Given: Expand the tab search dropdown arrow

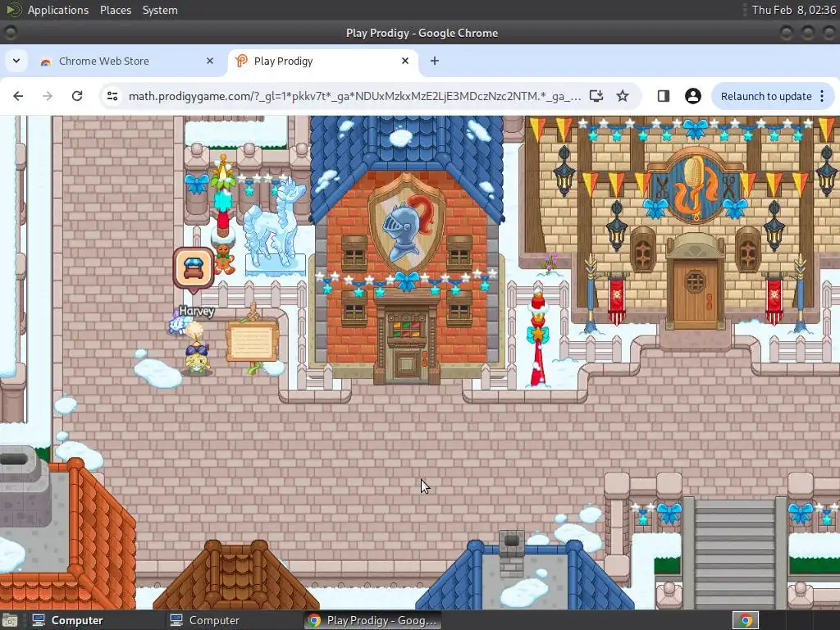Looking at the screenshot, I should (16, 61).
